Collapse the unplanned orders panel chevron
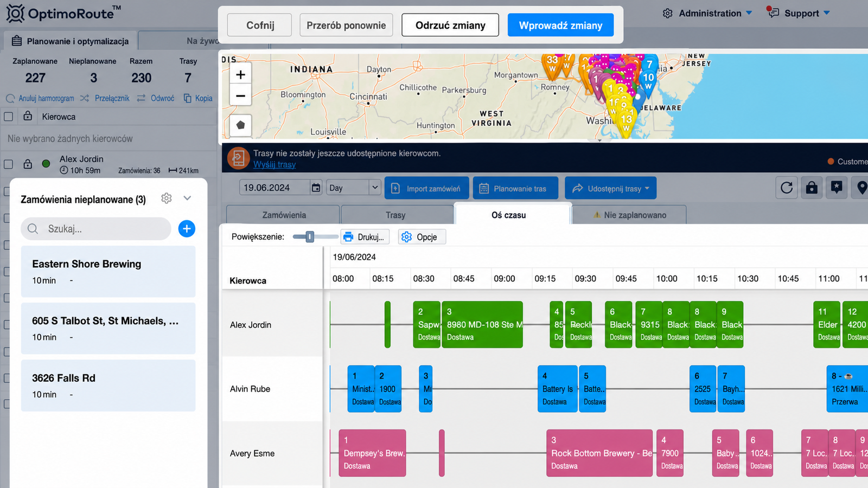The image size is (868, 488). pyautogui.click(x=187, y=198)
